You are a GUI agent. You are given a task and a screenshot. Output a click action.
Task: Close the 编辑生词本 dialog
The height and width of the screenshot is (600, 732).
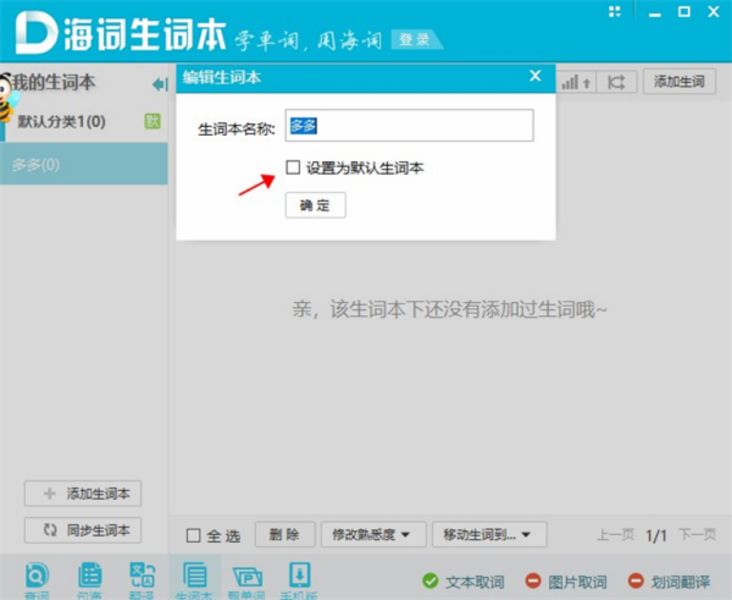click(x=535, y=76)
